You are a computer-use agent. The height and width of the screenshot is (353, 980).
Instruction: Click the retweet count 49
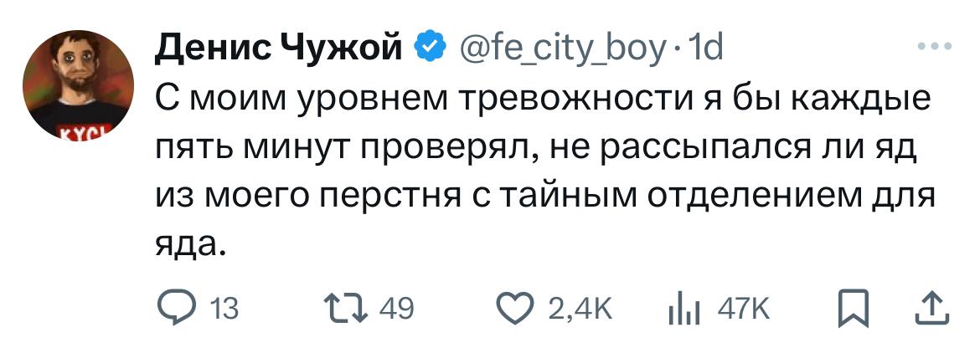click(397, 309)
